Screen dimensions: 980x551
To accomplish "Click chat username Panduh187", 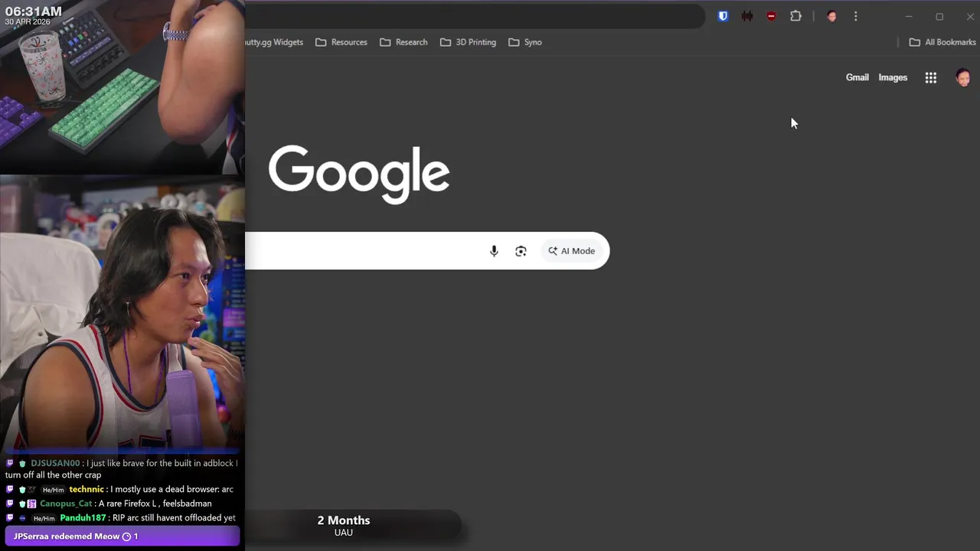I will click(83, 518).
